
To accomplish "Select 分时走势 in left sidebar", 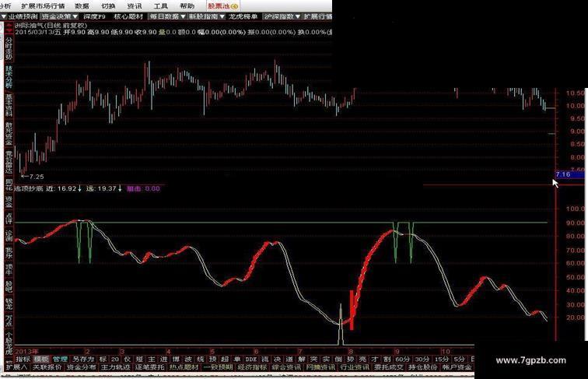I will [x=9, y=49].
